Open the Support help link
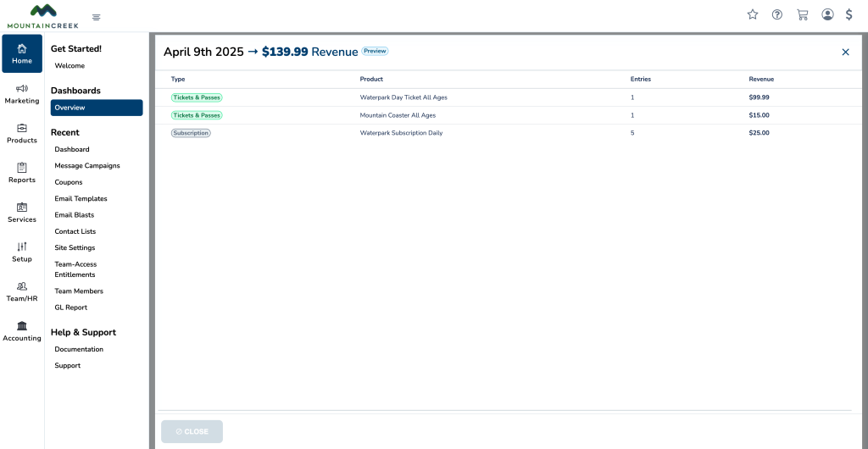 [68, 365]
